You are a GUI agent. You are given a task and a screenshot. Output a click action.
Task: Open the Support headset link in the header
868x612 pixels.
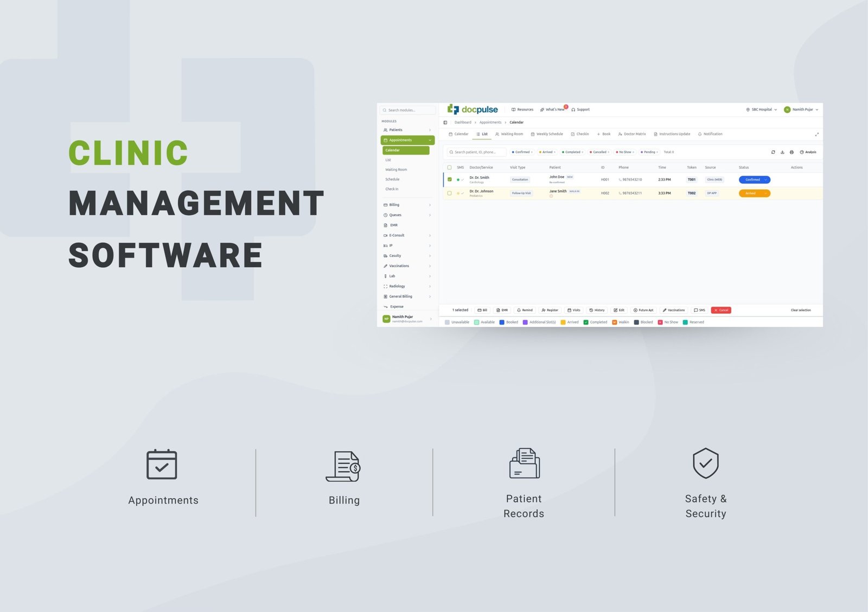pyautogui.click(x=580, y=109)
